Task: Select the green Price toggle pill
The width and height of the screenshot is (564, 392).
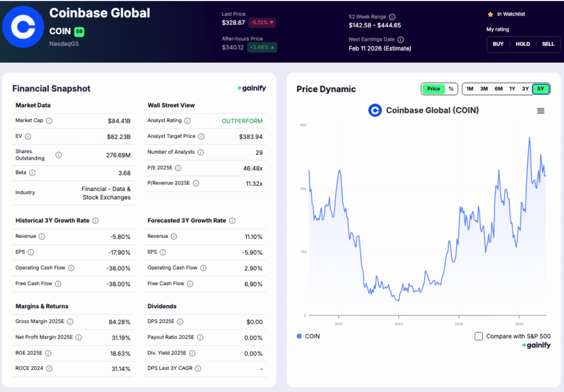Action: pos(433,89)
